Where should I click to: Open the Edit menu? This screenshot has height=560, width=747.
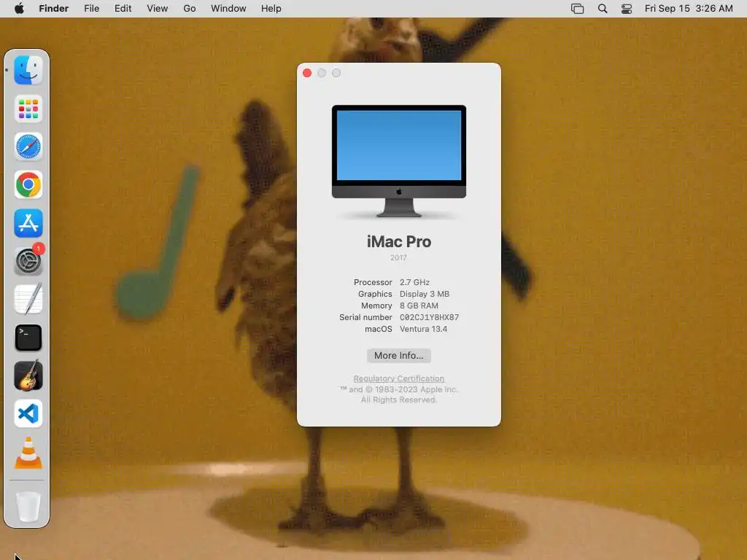pos(123,9)
